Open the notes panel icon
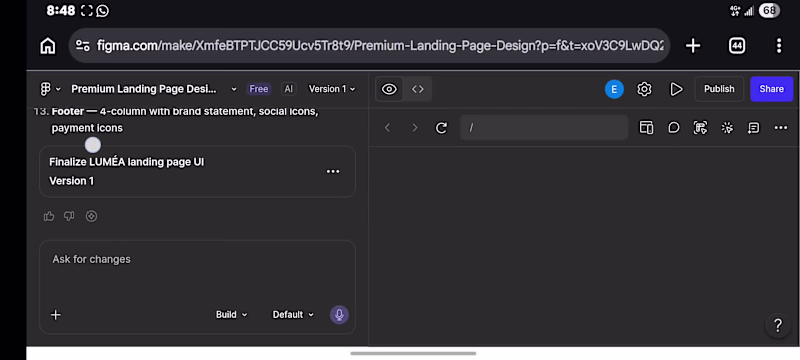The width and height of the screenshot is (800, 360). (754, 128)
